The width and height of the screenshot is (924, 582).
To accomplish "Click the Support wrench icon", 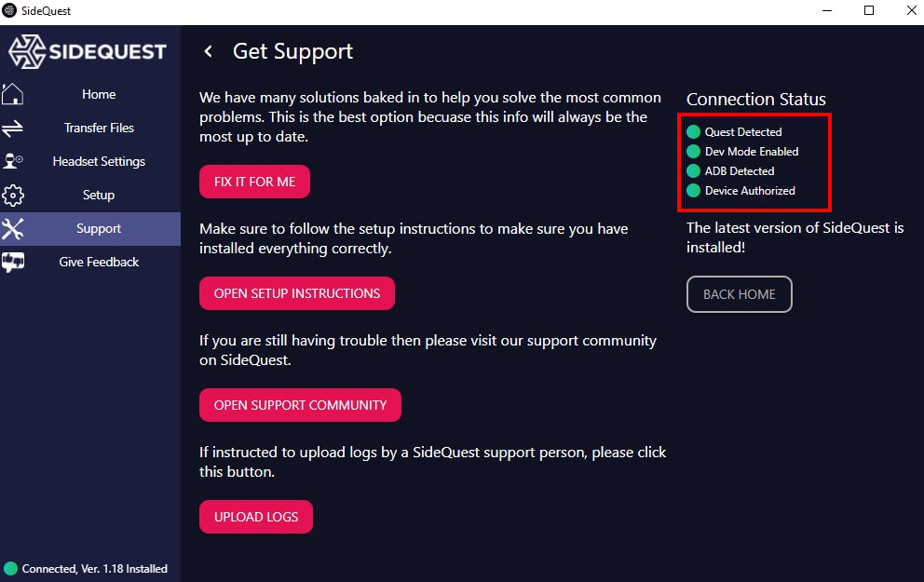I will click(13, 228).
